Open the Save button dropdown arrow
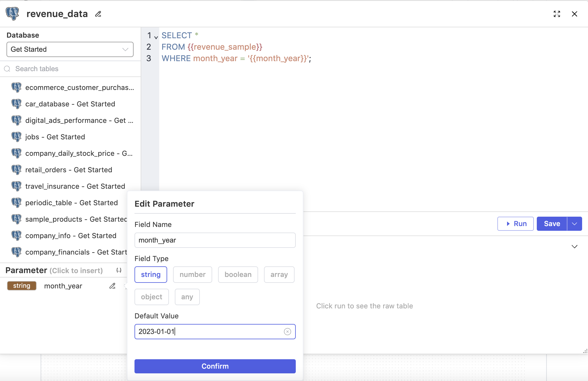The image size is (588, 381). [574, 224]
